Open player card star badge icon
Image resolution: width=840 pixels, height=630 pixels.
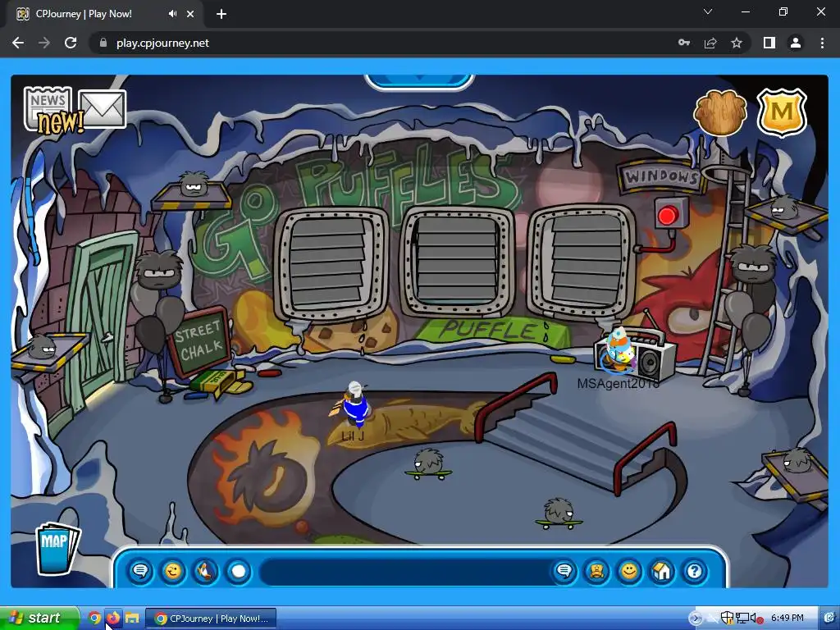tap(596, 571)
